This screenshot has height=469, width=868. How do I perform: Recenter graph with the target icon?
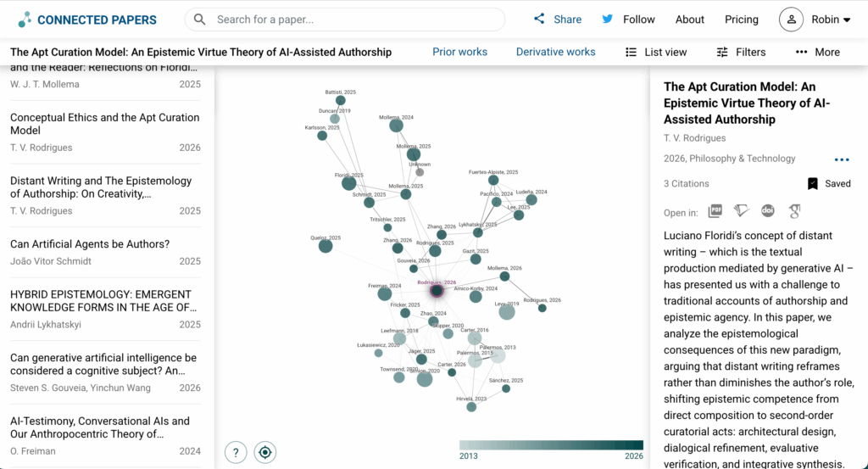pos(265,452)
